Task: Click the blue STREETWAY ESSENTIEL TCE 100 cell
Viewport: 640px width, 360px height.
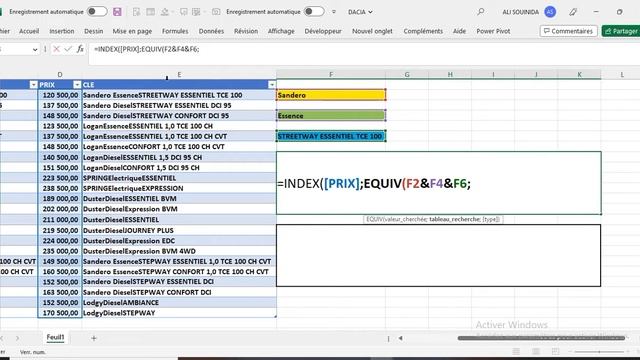Action: coord(331,136)
